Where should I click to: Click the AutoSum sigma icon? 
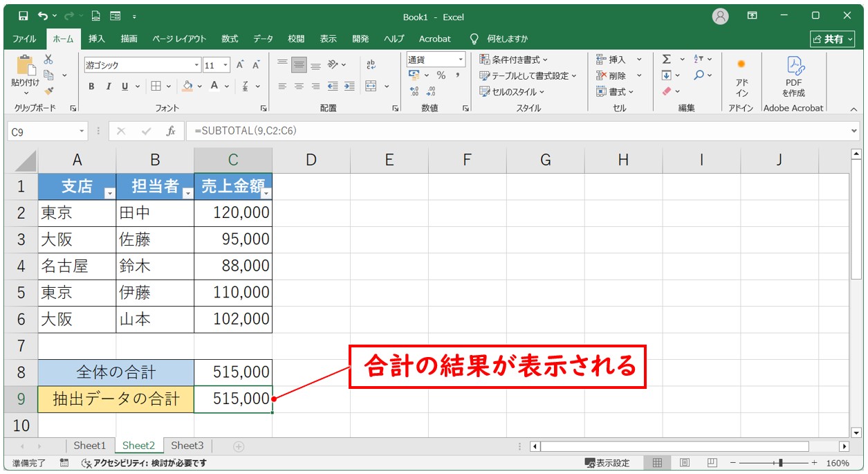click(666, 60)
